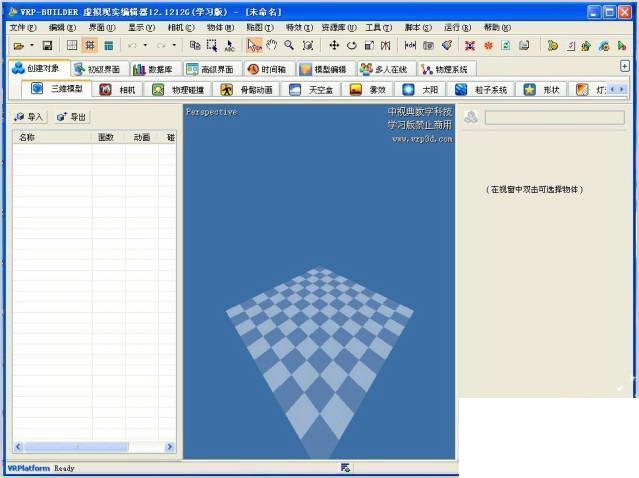This screenshot has width=639, height=478.
Task: Click the redo arrow icon
Action: [x=161, y=45]
